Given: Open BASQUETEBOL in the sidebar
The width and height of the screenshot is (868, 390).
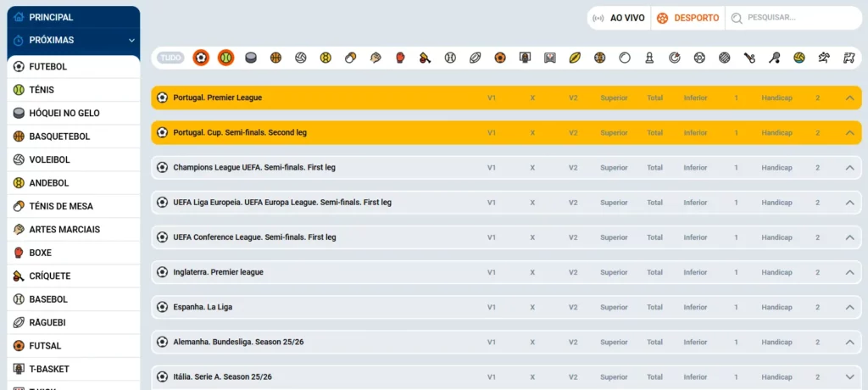Looking at the screenshot, I should [x=73, y=136].
